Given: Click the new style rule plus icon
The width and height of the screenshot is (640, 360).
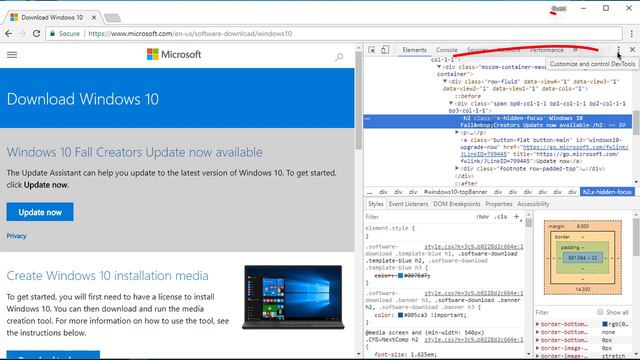Looking at the screenshot, I should (517, 217).
